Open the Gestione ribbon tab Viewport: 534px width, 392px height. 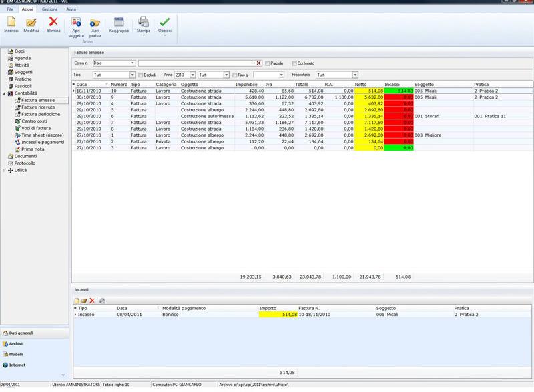49,10
